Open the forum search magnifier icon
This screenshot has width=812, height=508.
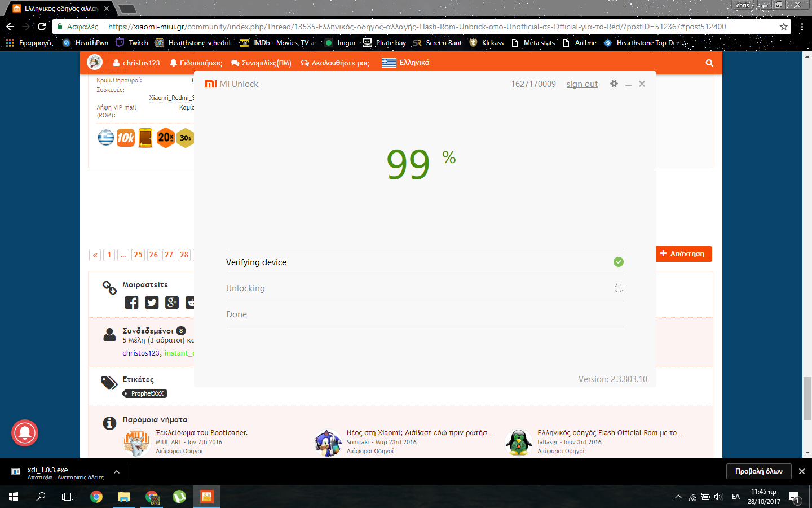pos(709,63)
